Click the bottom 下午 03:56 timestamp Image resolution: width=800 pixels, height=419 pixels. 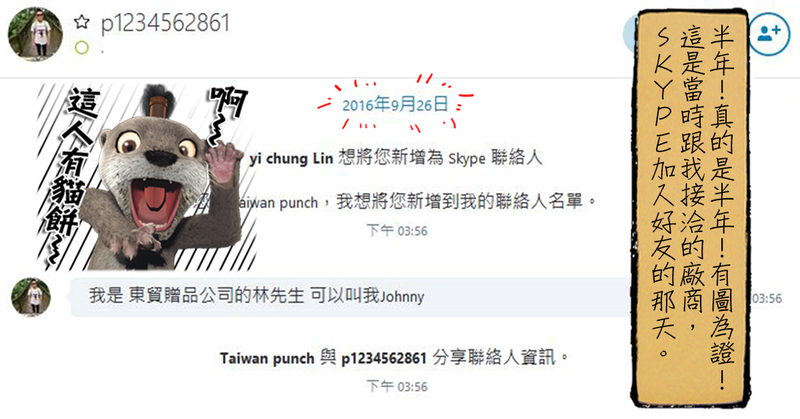397,386
